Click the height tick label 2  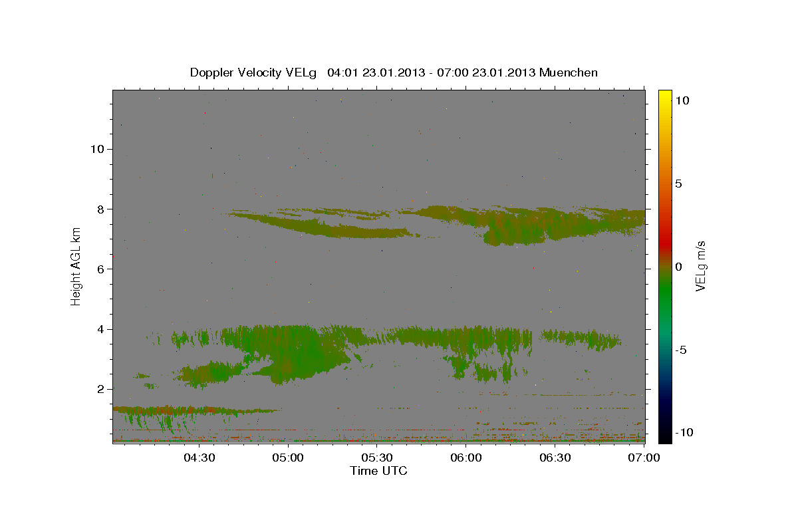pyautogui.click(x=102, y=389)
